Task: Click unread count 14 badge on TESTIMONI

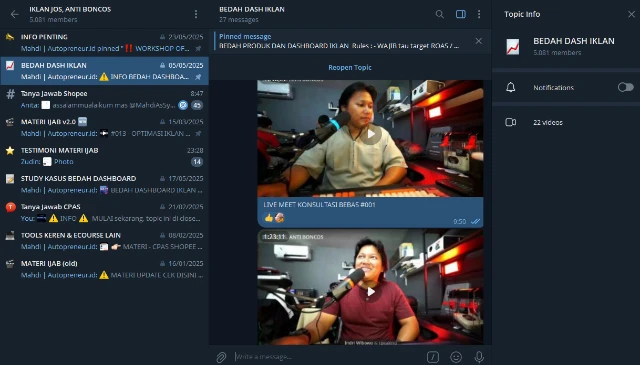Action: [x=197, y=162]
